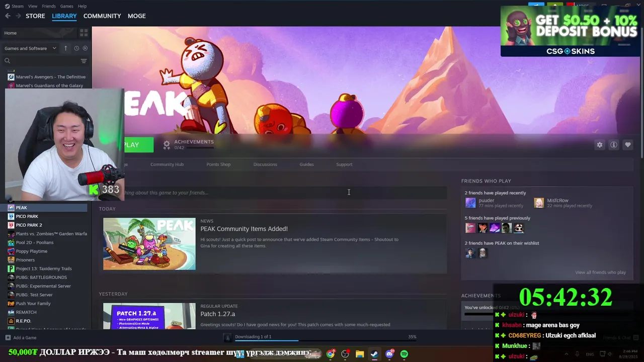Open puuder's friend avatar
The height and width of the screenshot is (362, 644).
(x=470, y=203)
